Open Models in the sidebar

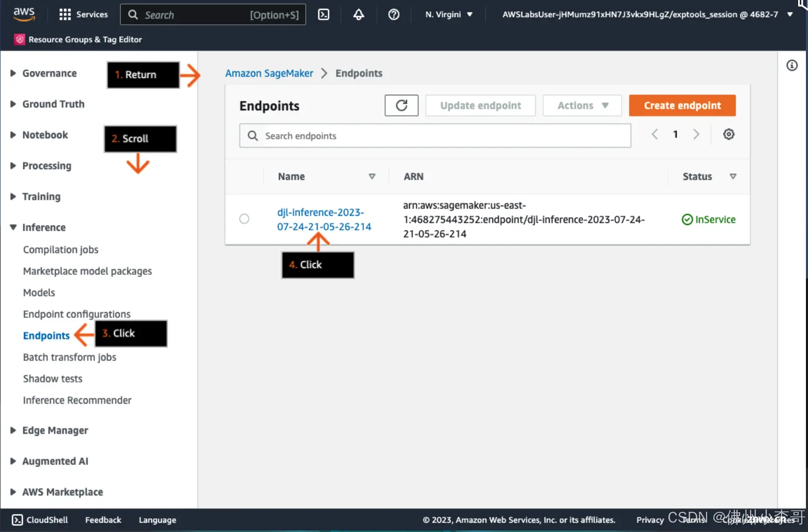39,292
